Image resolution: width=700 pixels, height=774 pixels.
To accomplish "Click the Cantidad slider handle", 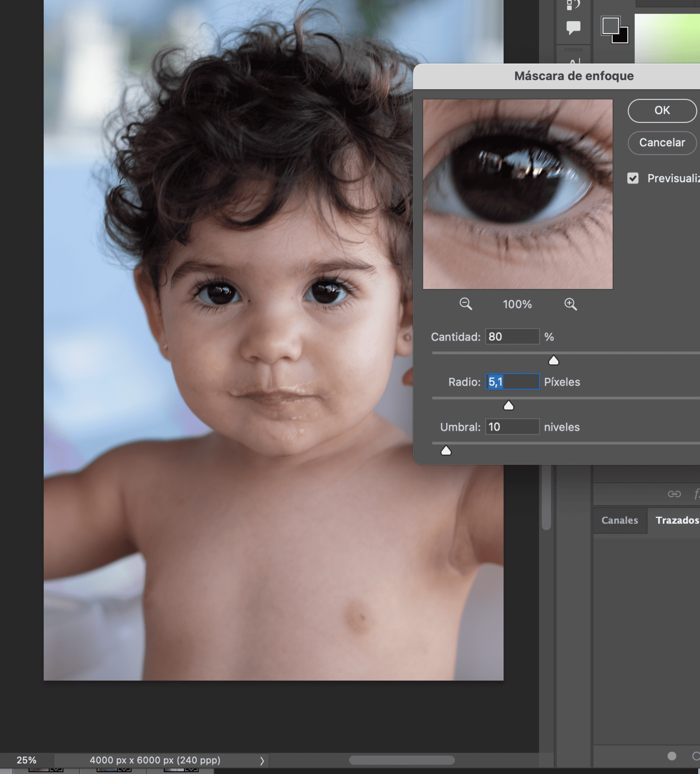I will pyautogui.click(x=553, y=360).
